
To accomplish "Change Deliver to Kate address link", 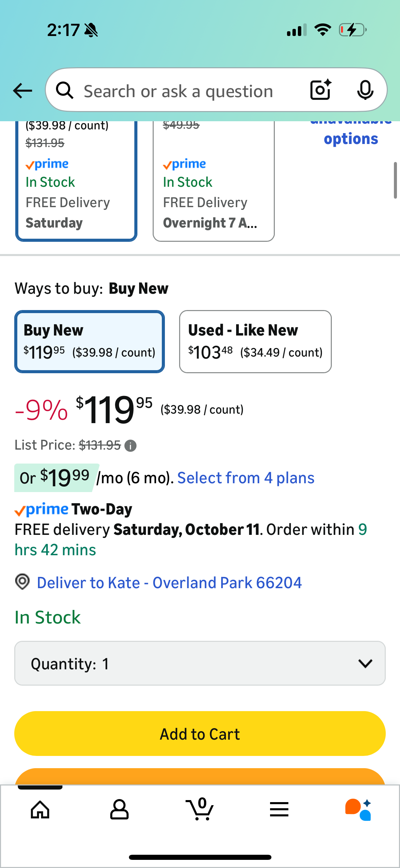I will click(169, 583).
